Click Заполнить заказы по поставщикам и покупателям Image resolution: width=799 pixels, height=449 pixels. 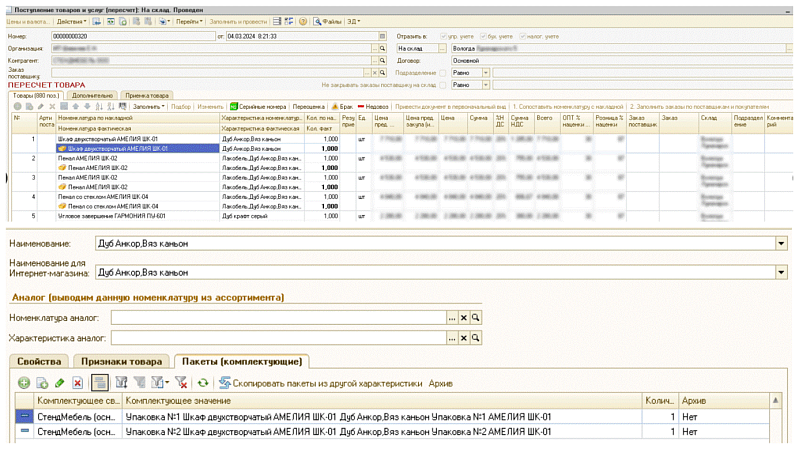[699, 107]
